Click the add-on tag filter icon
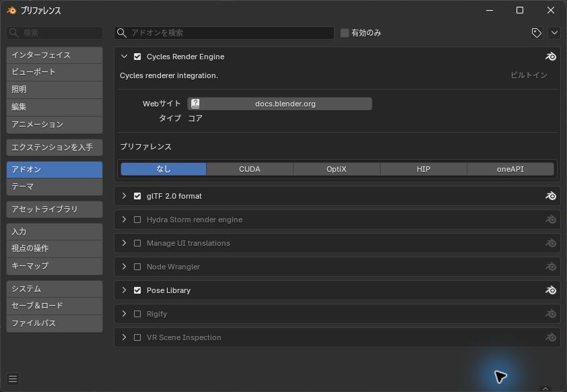The height and width of the screenshot is (392, 567). tap(536, 33)
